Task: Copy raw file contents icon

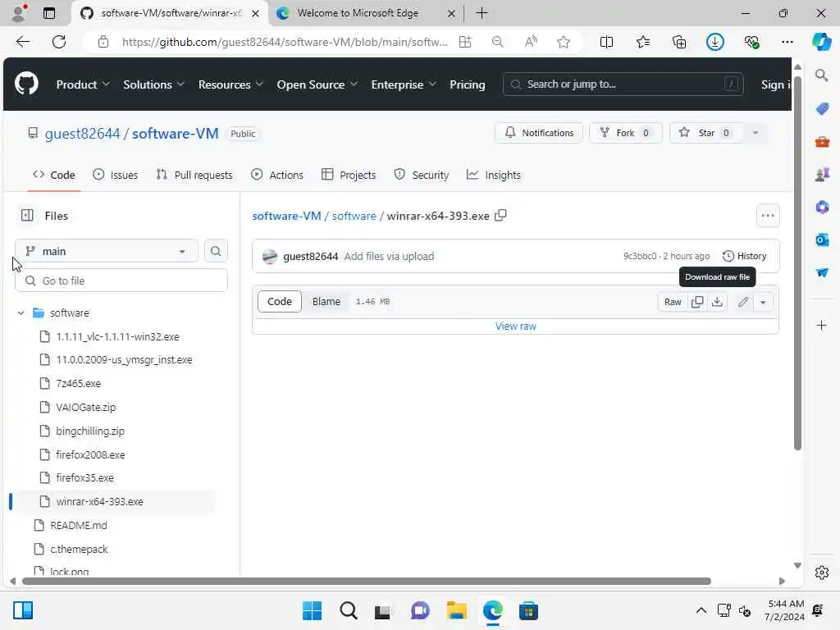Action: pyautogui.click(x=697, y=302)
